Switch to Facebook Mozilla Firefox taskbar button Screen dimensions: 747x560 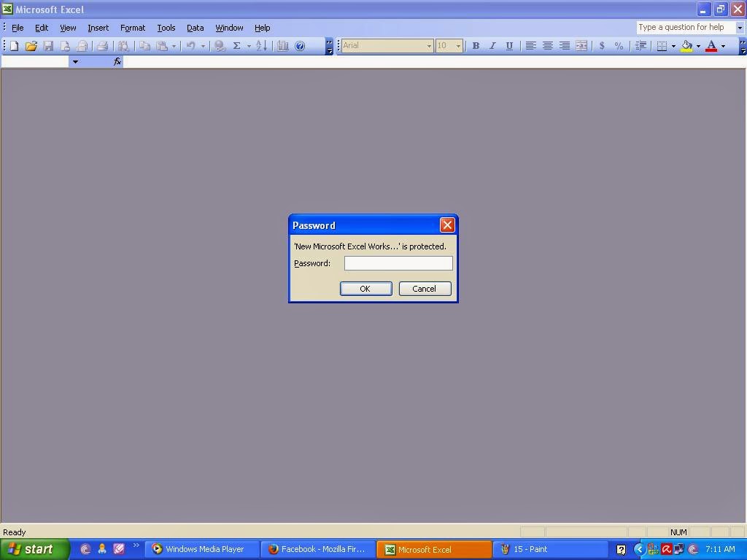(317, 549)
